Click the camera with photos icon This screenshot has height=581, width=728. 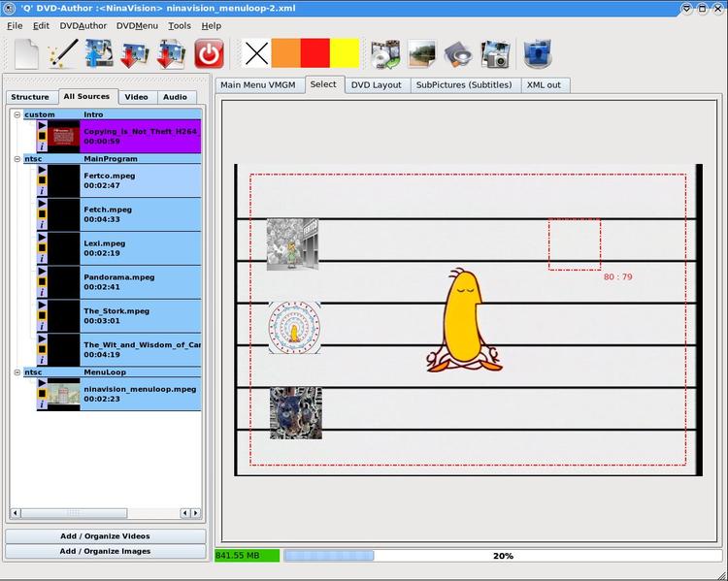(495, 54)
